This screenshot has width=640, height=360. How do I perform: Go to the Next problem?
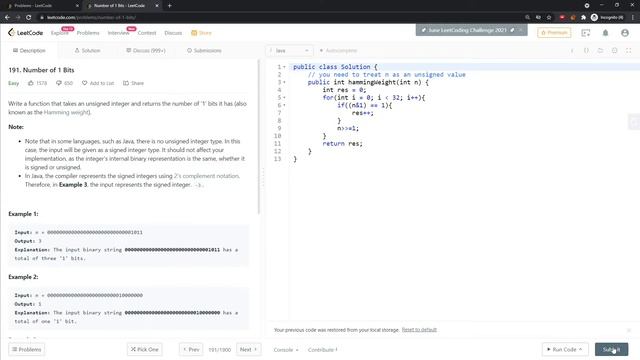(248, 349)
